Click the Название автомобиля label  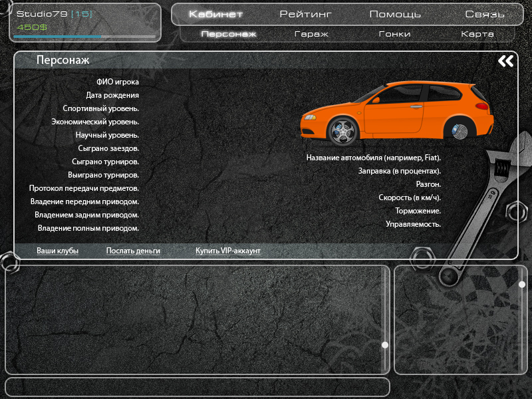pos(374,158)
